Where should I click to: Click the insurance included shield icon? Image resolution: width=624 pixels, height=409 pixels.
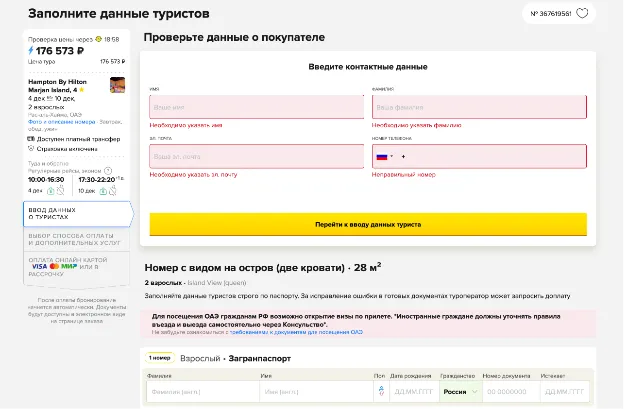30,147
